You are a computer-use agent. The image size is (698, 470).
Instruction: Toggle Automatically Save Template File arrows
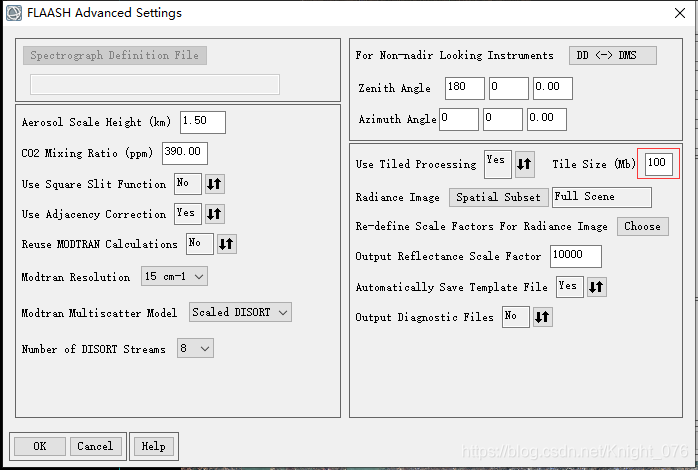pos(597,287)
